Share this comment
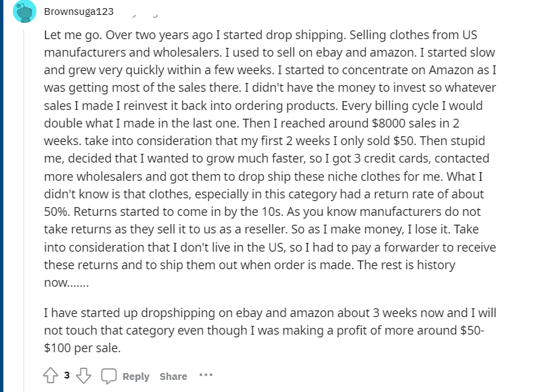This screenshot has width=535, height=392. (173, 376)
